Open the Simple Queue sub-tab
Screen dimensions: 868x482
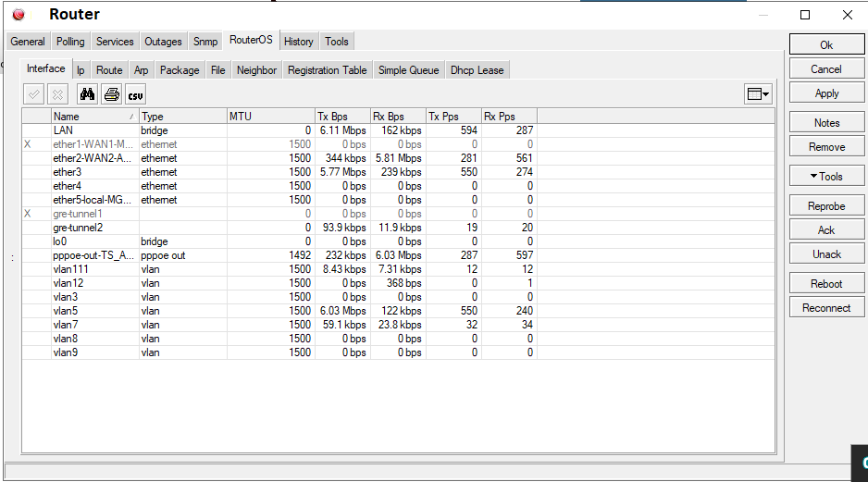point(408,70)
